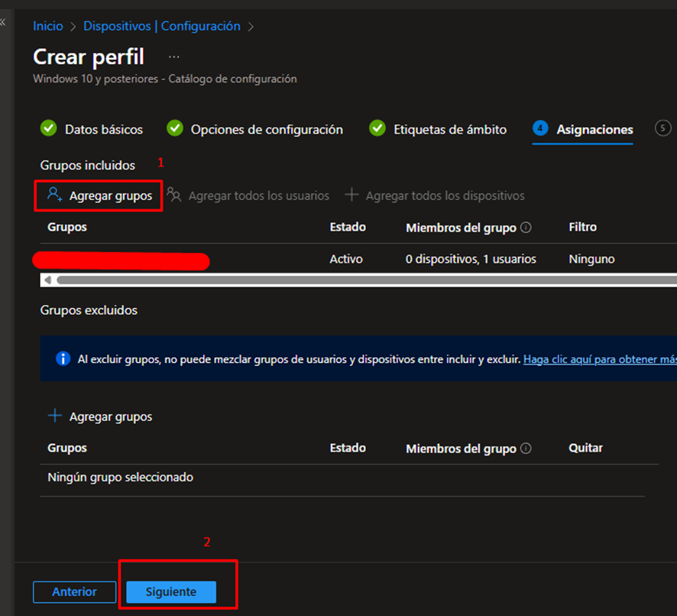Click info icon next to excluded Miembros del grupo

(x=526, y=449)
